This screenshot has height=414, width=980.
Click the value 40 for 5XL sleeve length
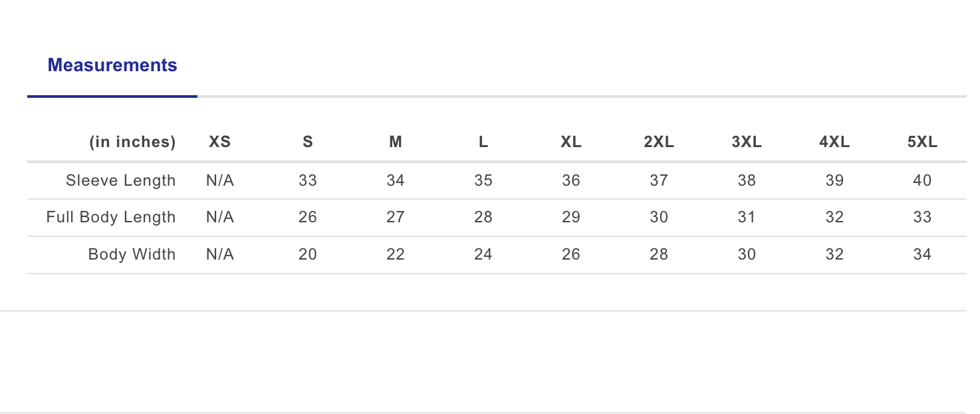click(x=921, y=180)
